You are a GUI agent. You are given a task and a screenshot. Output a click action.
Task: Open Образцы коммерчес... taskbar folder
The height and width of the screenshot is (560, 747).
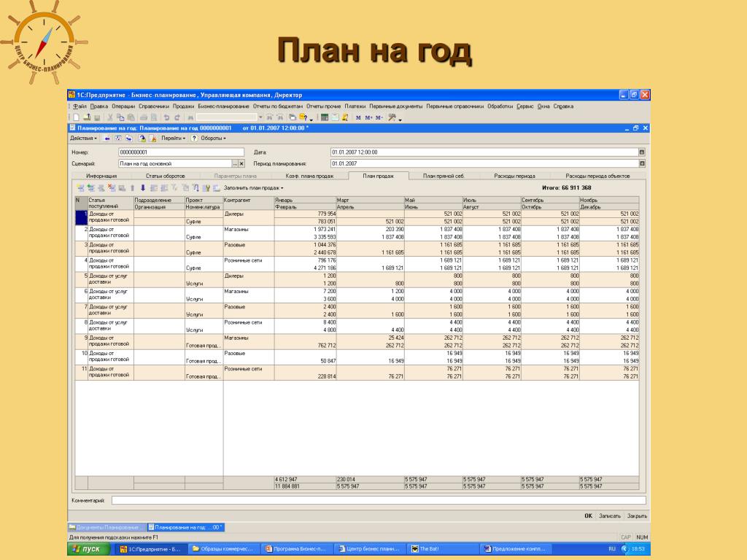point(225,549)
